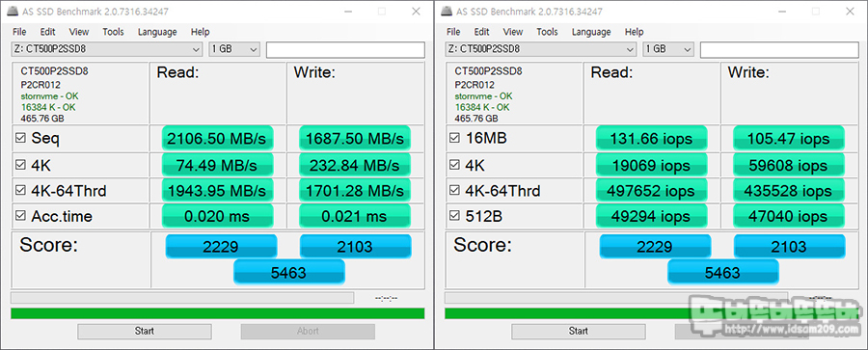The width and height of the screenshot is (868, 350).
Task: Open the 1 GB size dropdown in left window
Action: [234, 49]
